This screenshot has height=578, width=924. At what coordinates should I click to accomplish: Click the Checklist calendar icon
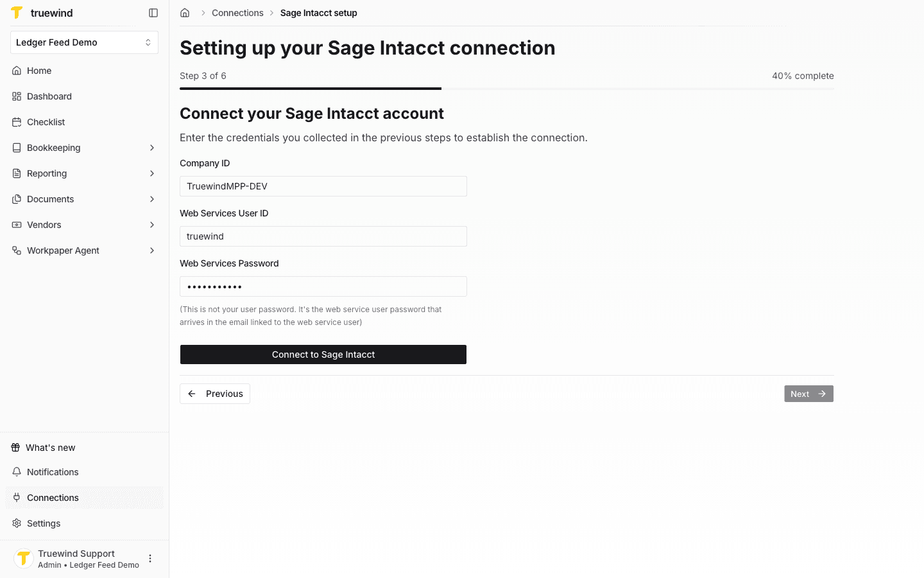tap(16, 122)
